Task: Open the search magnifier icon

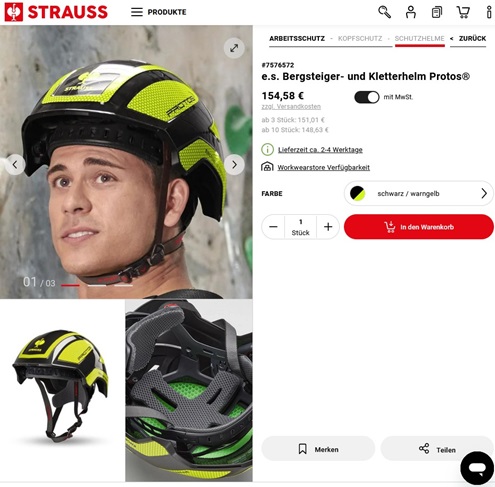Action: 384,12
